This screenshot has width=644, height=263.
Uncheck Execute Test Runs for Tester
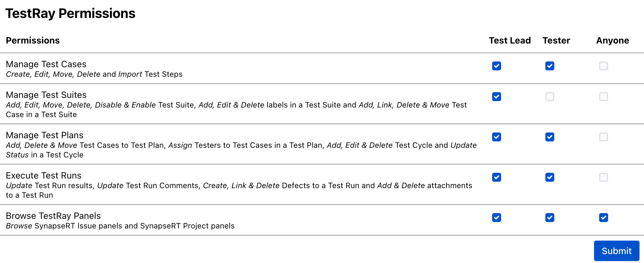coord(550,177)
